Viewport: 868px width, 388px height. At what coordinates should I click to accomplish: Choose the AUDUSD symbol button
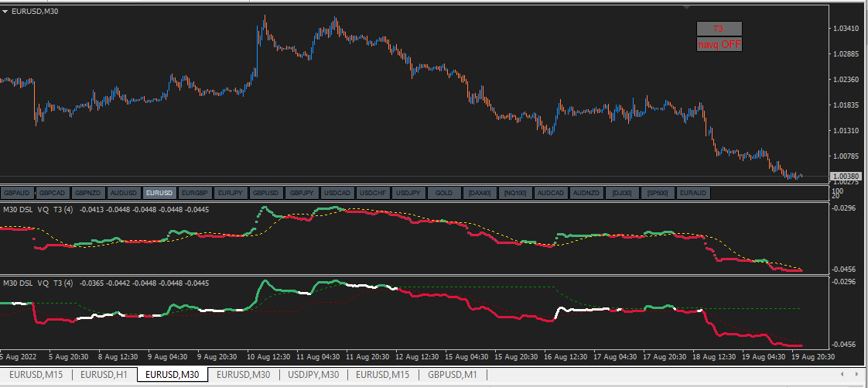click(125, 193)
